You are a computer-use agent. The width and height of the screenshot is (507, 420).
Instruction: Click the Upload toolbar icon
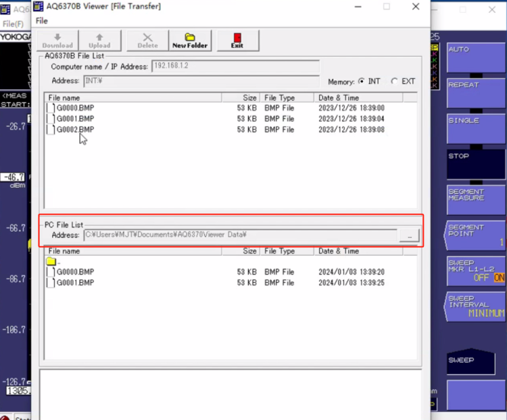(99, 41)
